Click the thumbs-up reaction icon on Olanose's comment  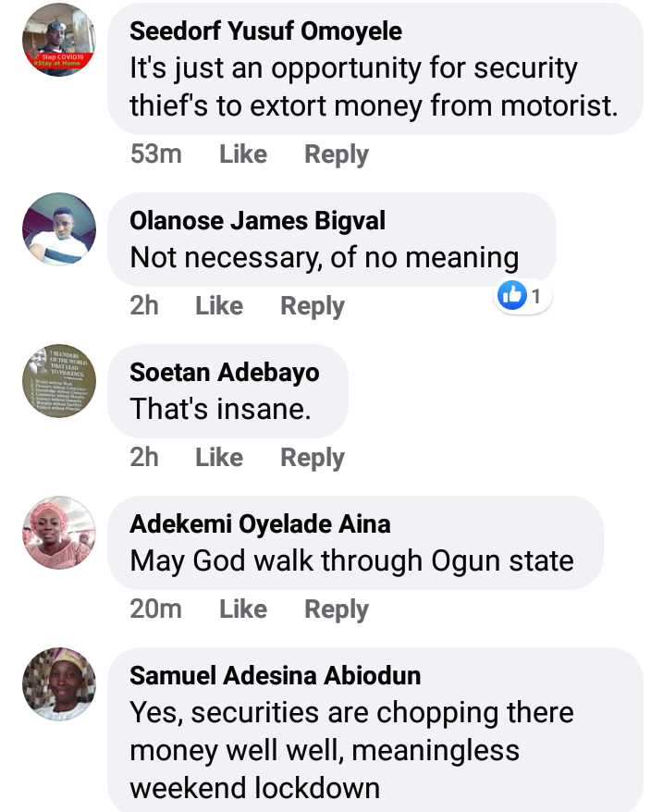[511, 296]
